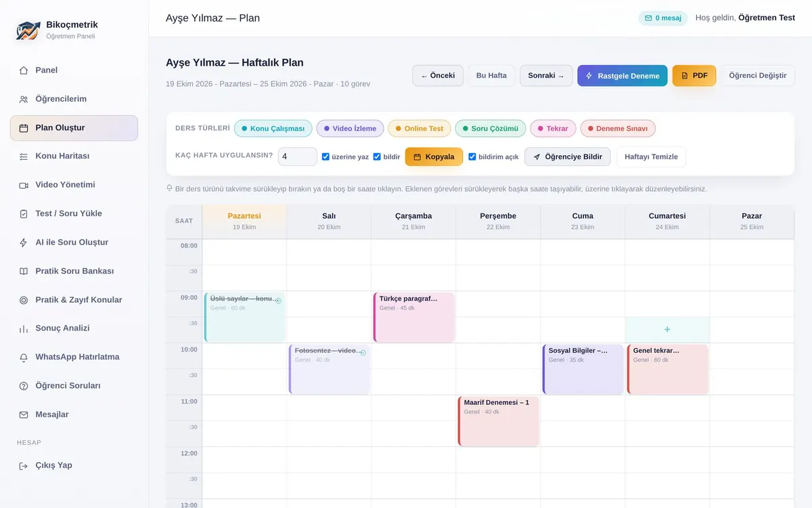Go to Pratik Soru Bankası menu item
The image size is (812, 508).
pos(74,271)
